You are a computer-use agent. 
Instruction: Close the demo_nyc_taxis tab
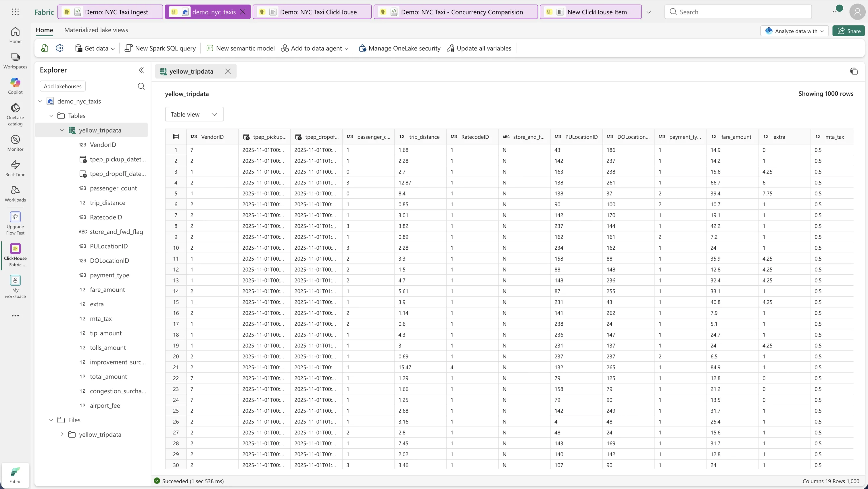click(243, 12)
